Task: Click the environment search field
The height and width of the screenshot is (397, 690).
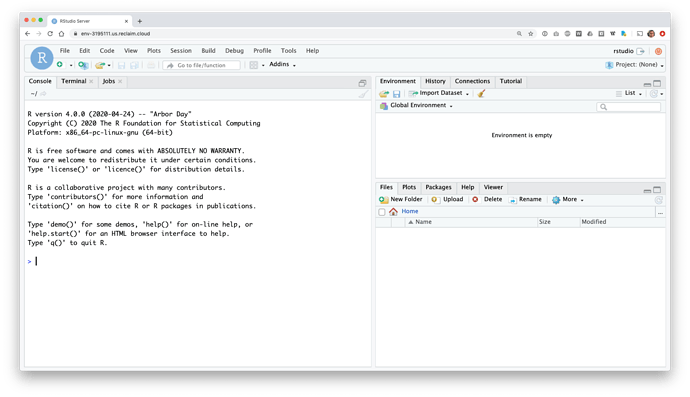Action: 628,107
